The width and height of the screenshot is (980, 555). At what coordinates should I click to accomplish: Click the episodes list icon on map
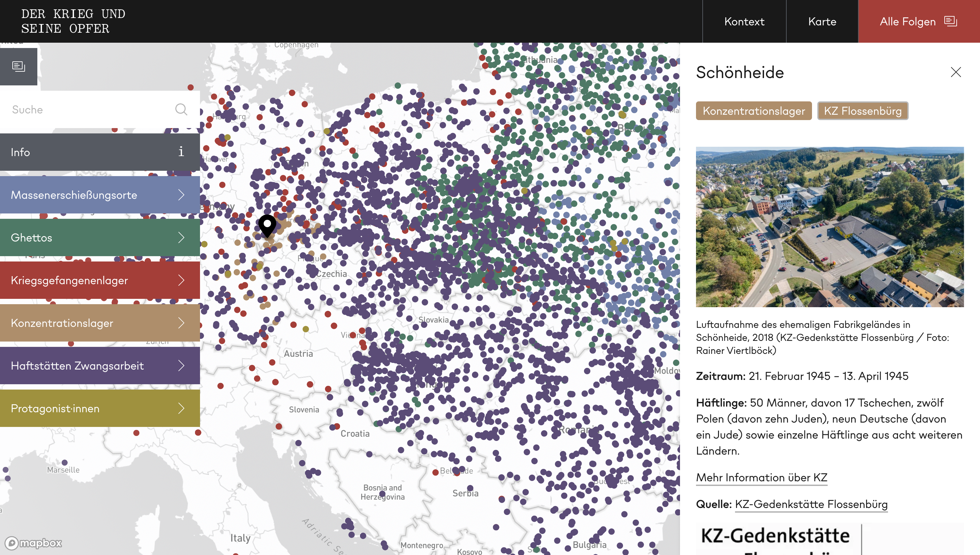tap(19, 67)
